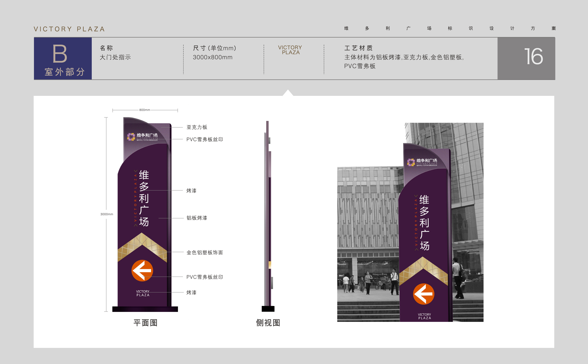Click the 3000x800mm dimension text

pyautogui.click(x=213, y=57)
